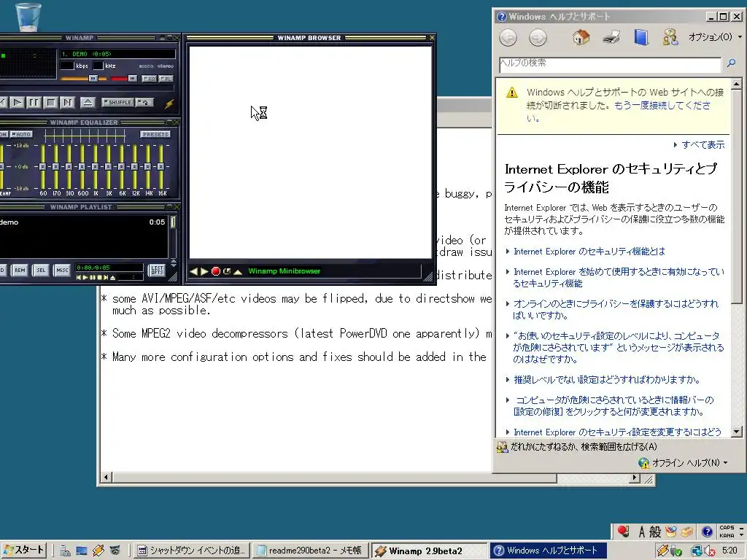
Task: Select the demo track in playlist
Action: (82, 222)
